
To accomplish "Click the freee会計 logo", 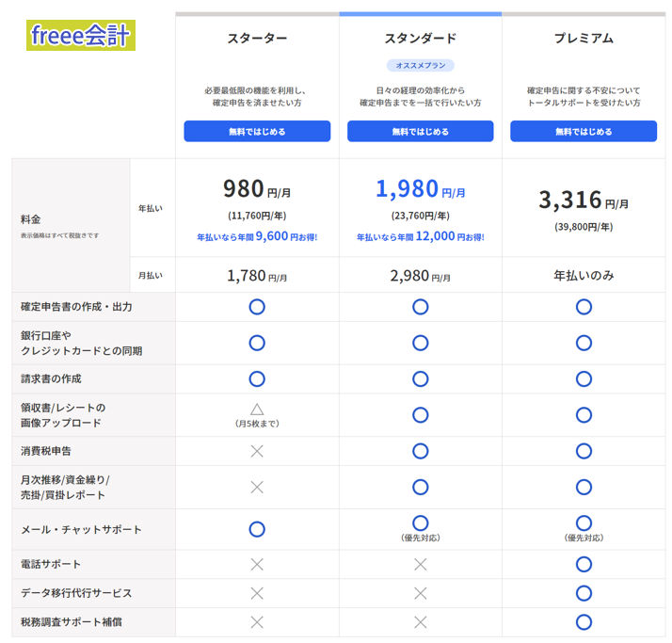I will pos(81,35).
